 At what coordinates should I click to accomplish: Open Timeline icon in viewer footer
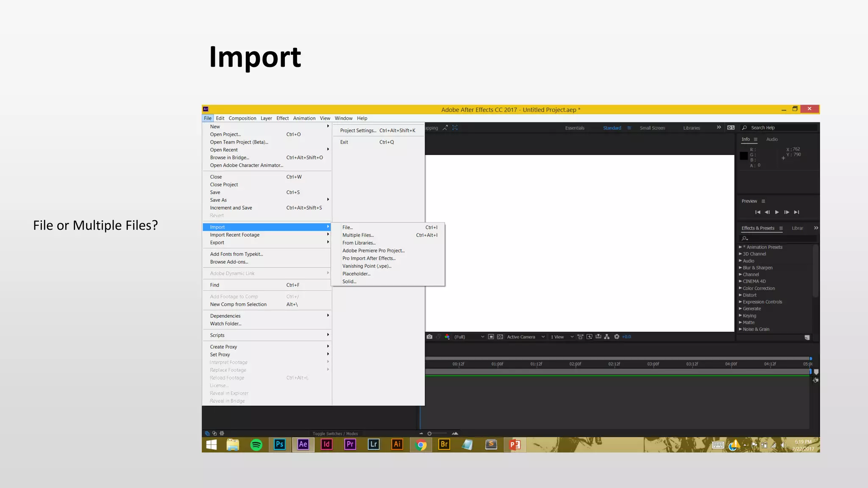point(598,337)
